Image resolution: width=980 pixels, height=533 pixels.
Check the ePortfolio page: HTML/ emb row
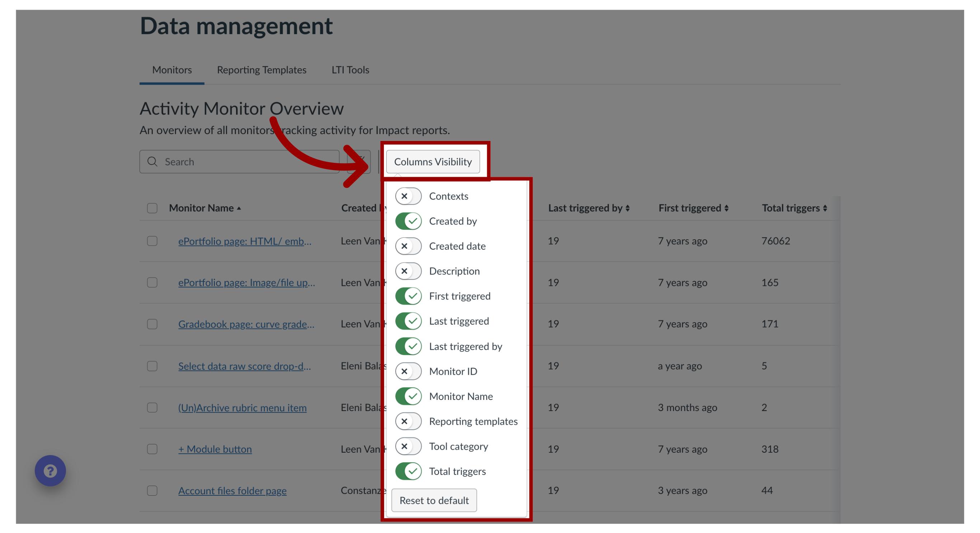coord(152,241)
